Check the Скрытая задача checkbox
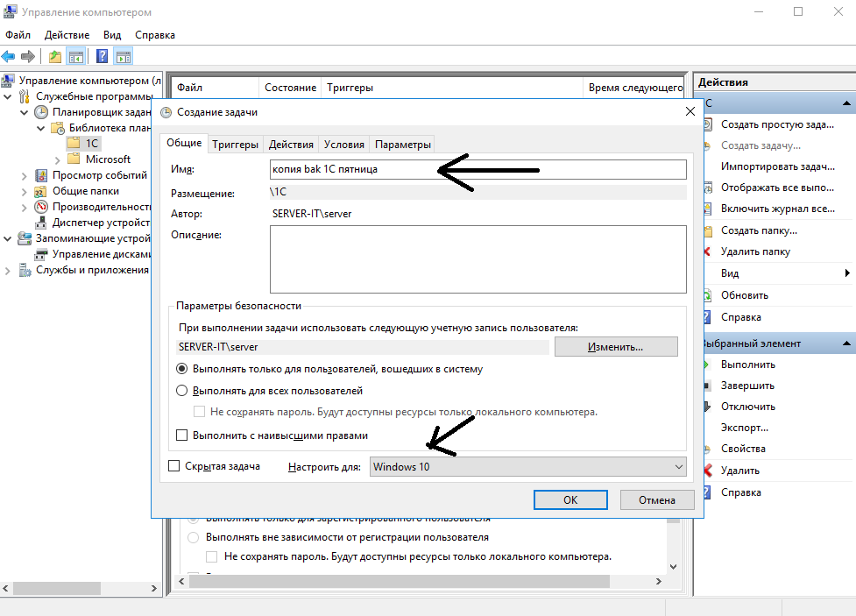This screenshot has width=856, height=616. click(x=174, y=466)
